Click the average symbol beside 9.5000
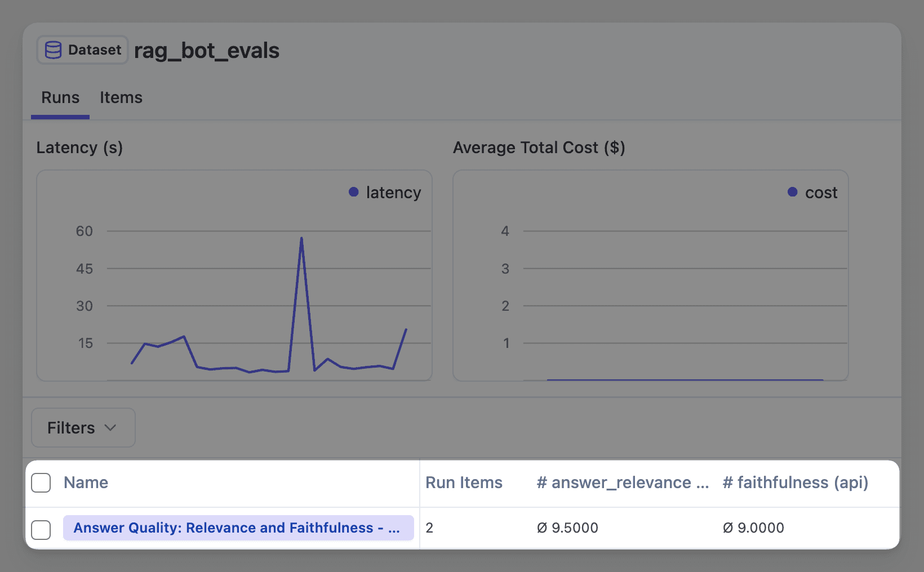 click(542, 528)
